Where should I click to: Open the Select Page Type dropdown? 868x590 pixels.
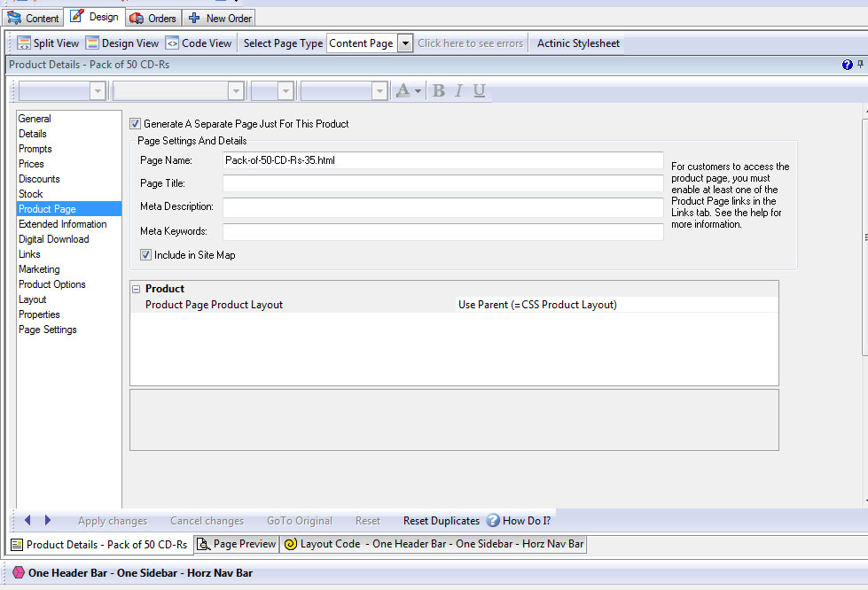405,43
